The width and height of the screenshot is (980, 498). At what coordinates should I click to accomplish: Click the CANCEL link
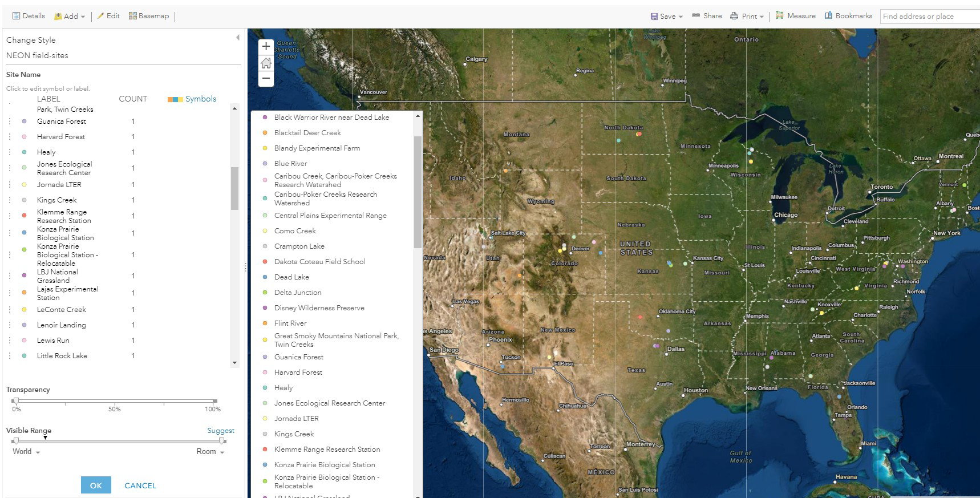coord(140,485)
